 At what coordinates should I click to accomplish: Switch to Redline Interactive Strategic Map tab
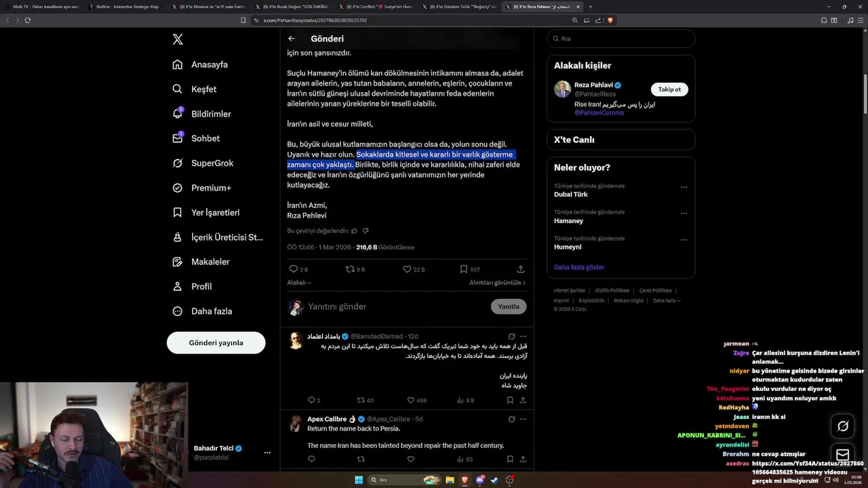pyautogui.click(x=124, y=6)
